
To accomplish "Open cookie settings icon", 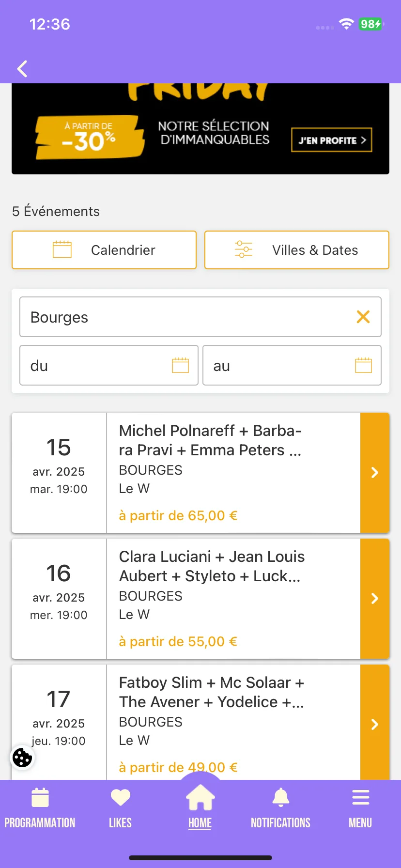I will point(22,758).
